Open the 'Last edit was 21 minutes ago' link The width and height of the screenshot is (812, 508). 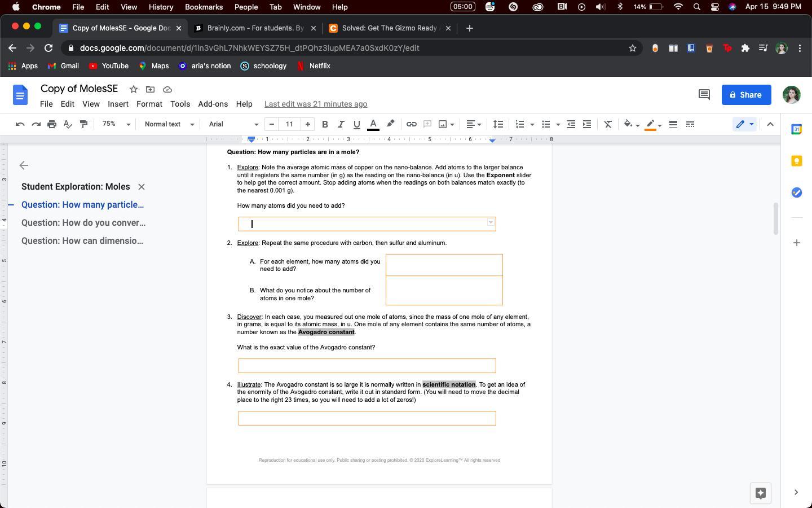pos(316,104)
